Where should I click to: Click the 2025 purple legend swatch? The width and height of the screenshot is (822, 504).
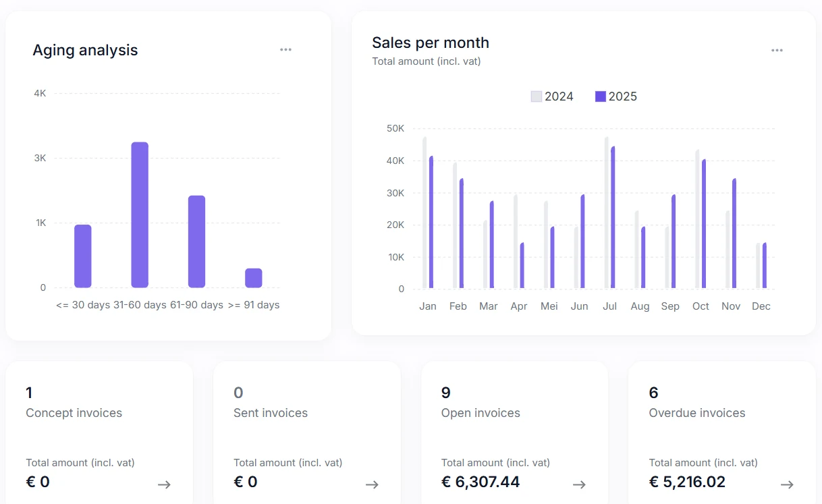[601, 96]
